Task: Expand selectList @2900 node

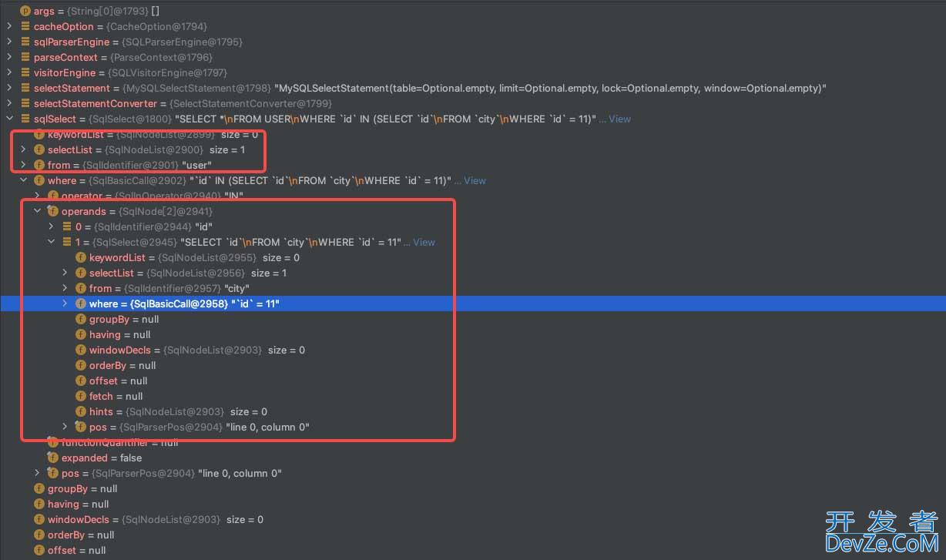Action: point(23,150)
